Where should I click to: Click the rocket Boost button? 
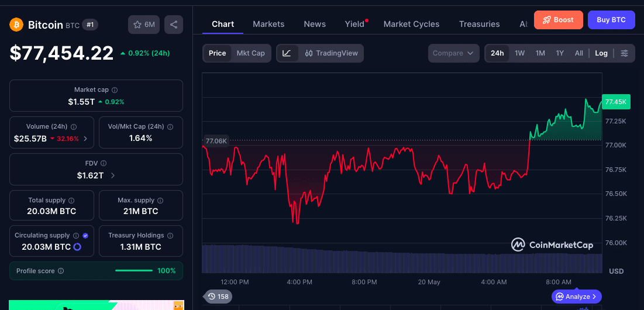[x=558, y=20]
